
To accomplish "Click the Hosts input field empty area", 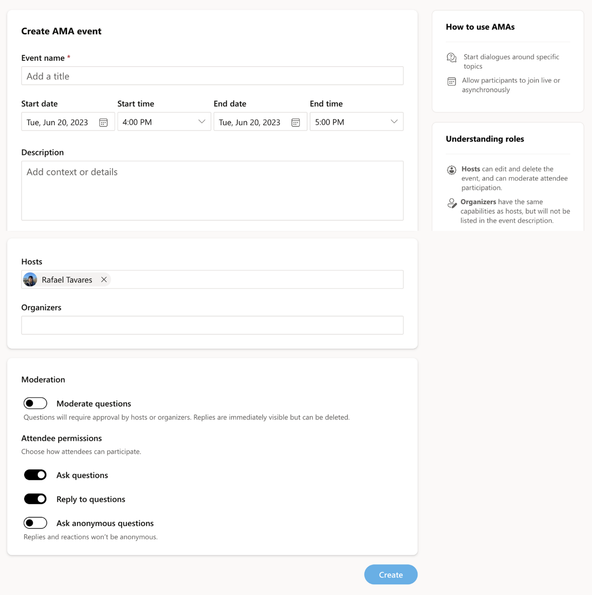I will pos(257,280).
